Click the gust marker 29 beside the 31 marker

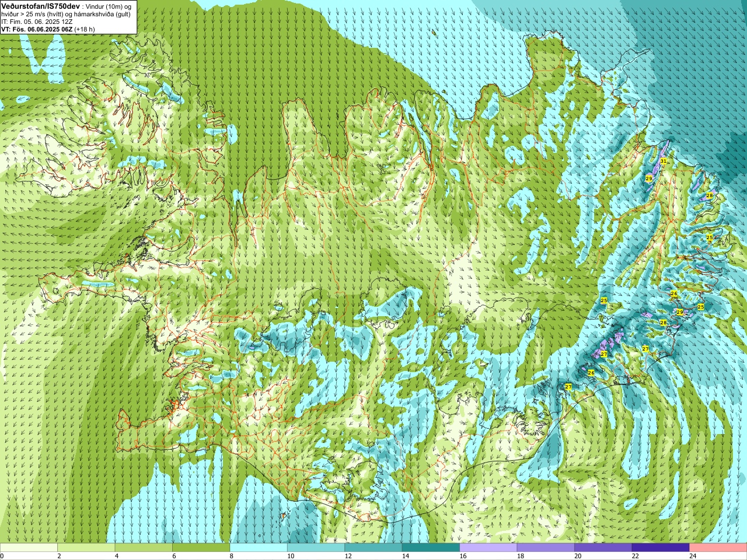click(x=649, y=178)
